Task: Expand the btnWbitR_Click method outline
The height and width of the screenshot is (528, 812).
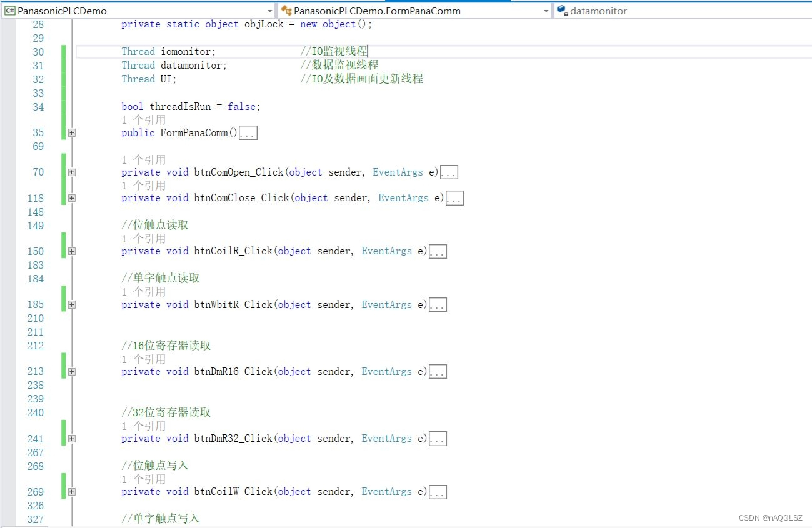Action: pyautogui.click(x=72, y=305)
